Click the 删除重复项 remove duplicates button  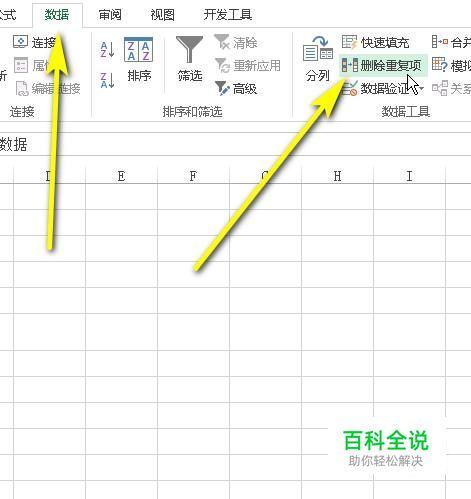383,65
